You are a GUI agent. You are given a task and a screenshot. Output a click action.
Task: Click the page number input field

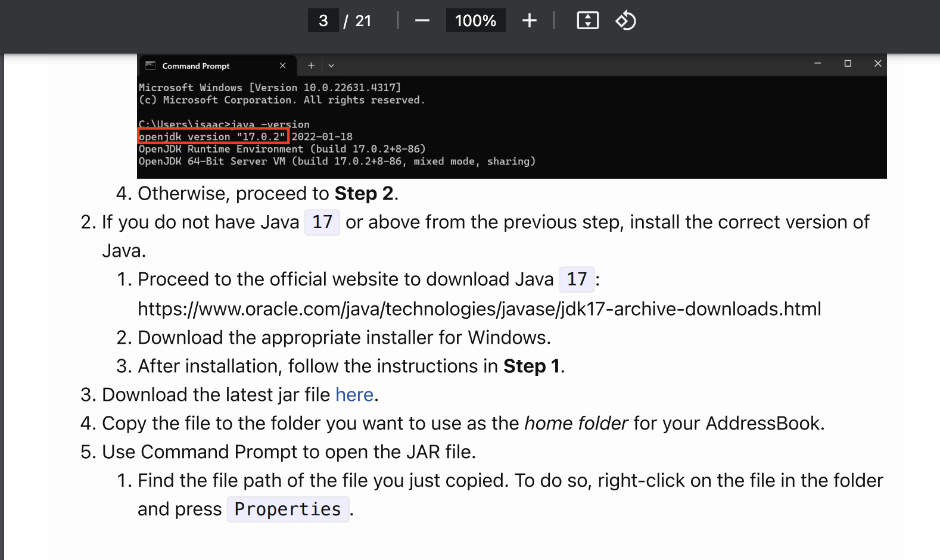point(323,21)
